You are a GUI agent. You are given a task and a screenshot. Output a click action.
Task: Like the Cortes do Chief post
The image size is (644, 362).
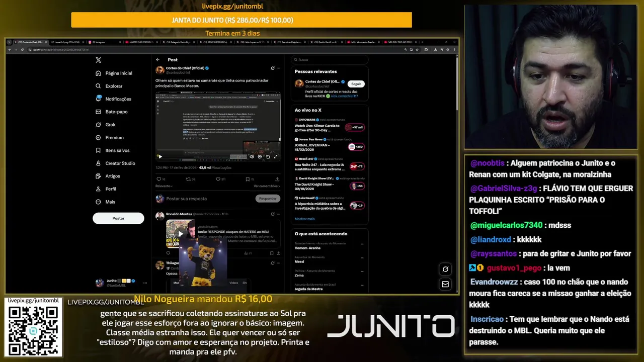pyautogui.click(x=218, y=179)
